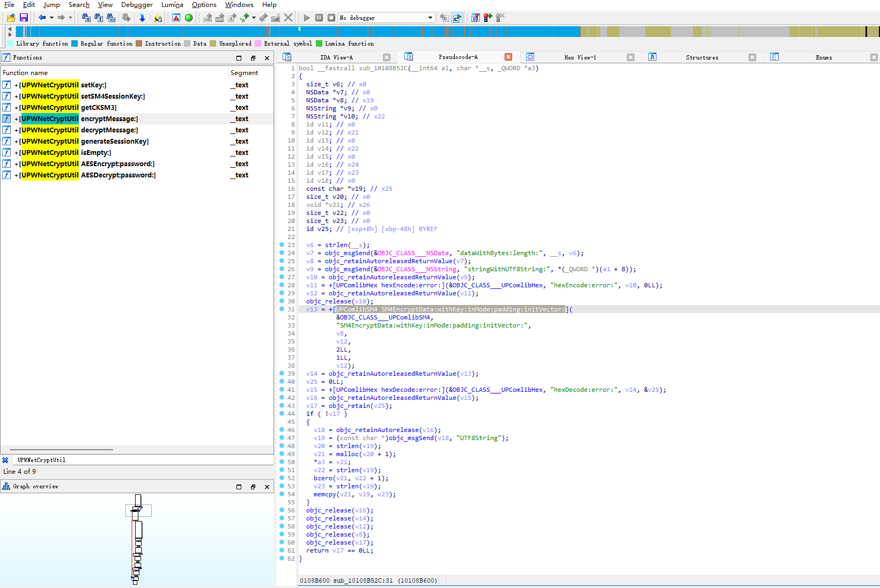
Task: Start the debugger with Play icon
Action: click(x=307, y=18)
